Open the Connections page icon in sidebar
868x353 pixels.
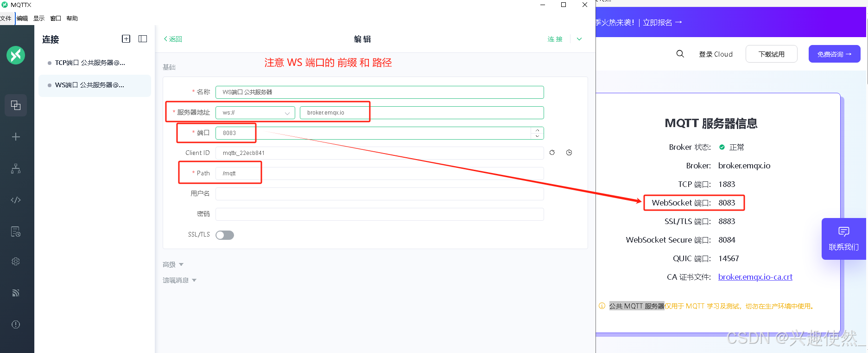[x=16, y=105]
